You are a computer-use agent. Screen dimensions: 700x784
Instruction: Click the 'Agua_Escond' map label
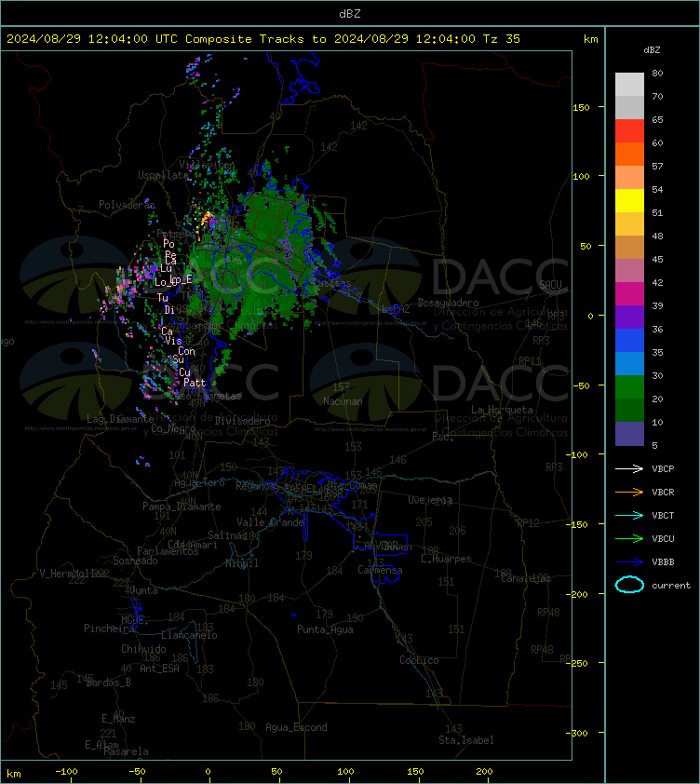pyautogui.click(x=296, y=727)
